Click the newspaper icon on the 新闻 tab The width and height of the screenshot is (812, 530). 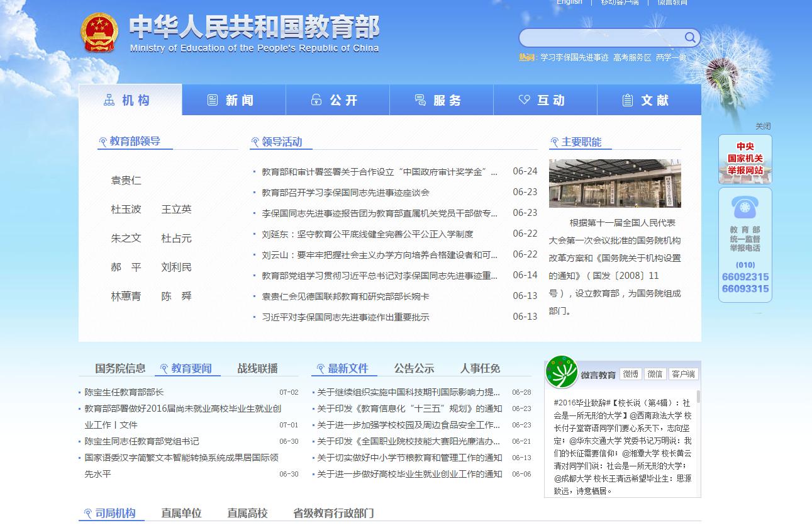(x=212, y=99)
